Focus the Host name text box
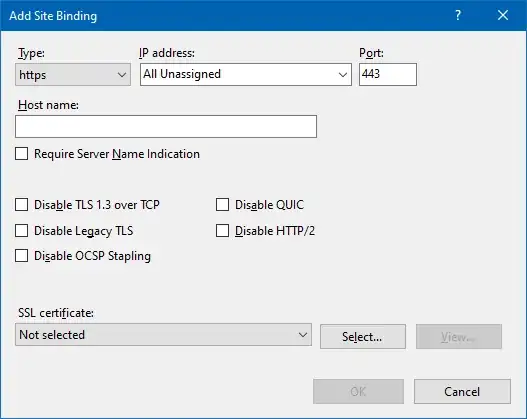This screenshot has width=527, height=419. (166, 126)
